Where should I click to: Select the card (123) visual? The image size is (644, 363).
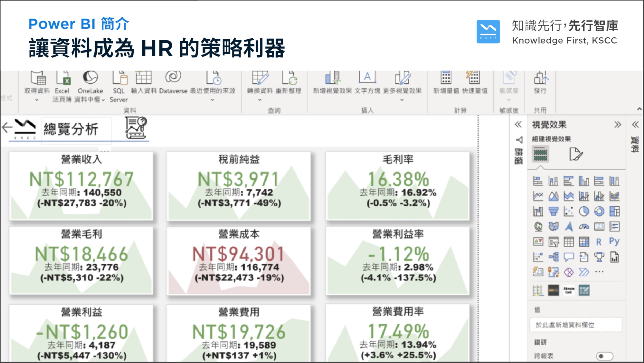(599, 227)
